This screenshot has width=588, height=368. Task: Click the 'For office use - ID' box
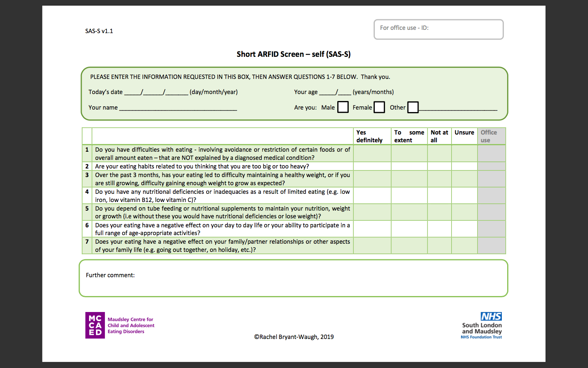coord(439,29)
